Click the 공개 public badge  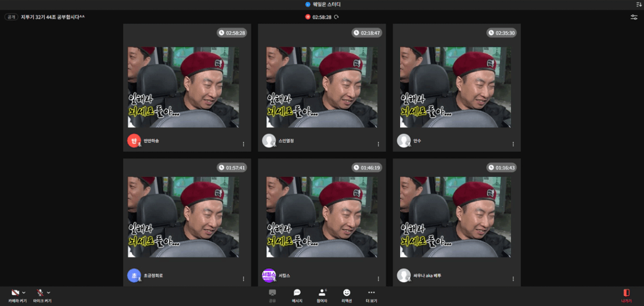point(11,17)
